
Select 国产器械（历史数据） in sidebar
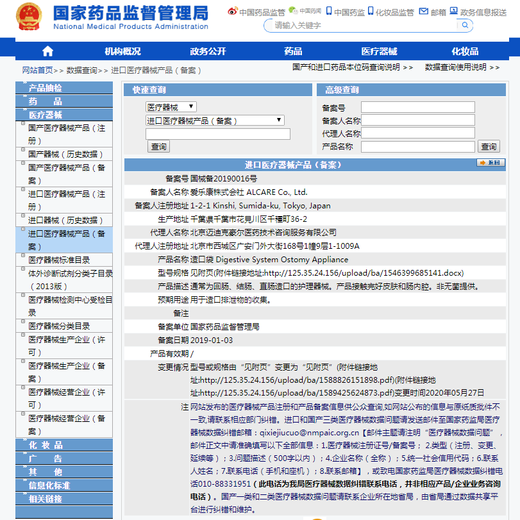point(66,154)
